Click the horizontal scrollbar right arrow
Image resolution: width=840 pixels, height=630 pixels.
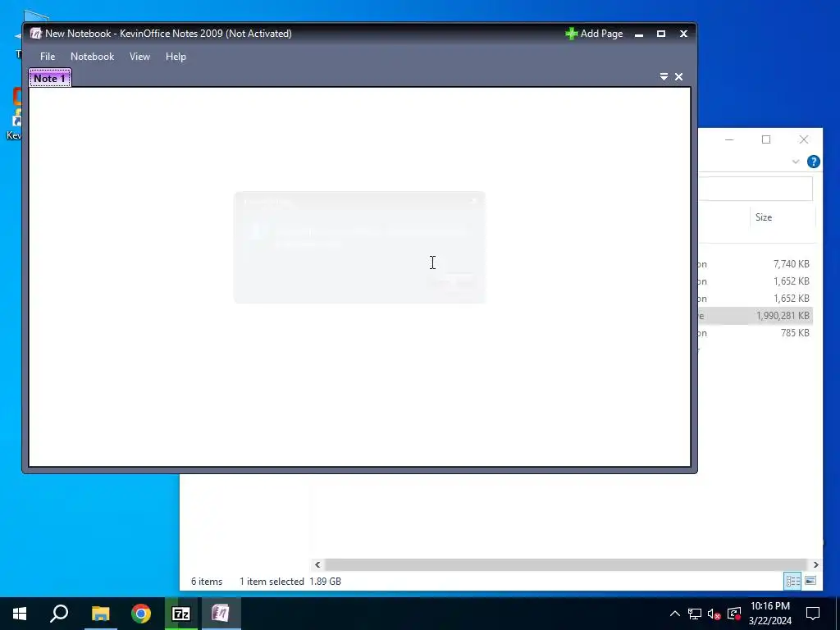tap(815, 564)
